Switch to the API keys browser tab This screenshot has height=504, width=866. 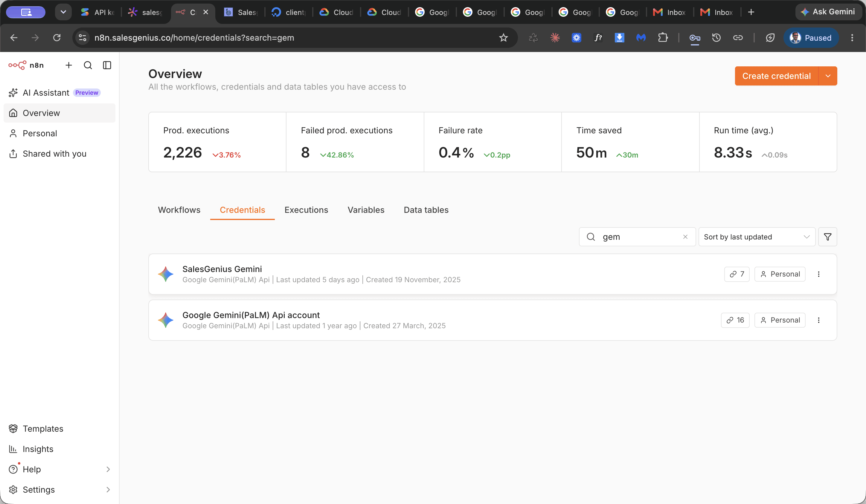(98, 12)
